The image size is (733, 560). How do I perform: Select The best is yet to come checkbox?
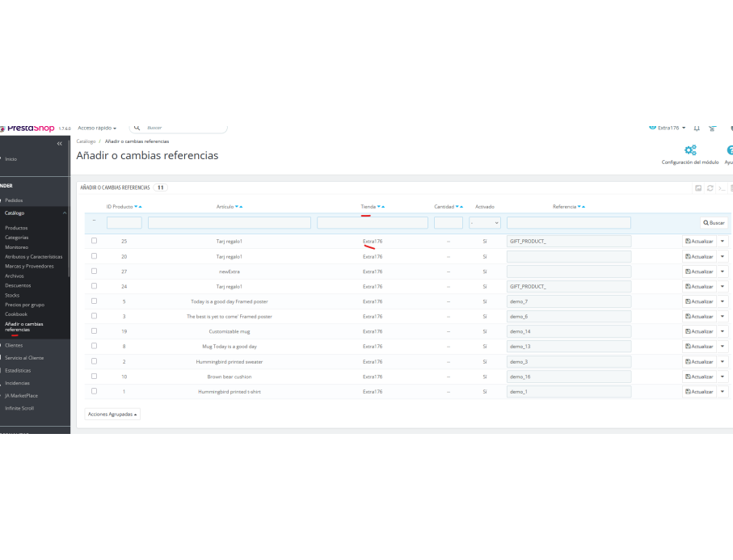[x=94, y=316]
